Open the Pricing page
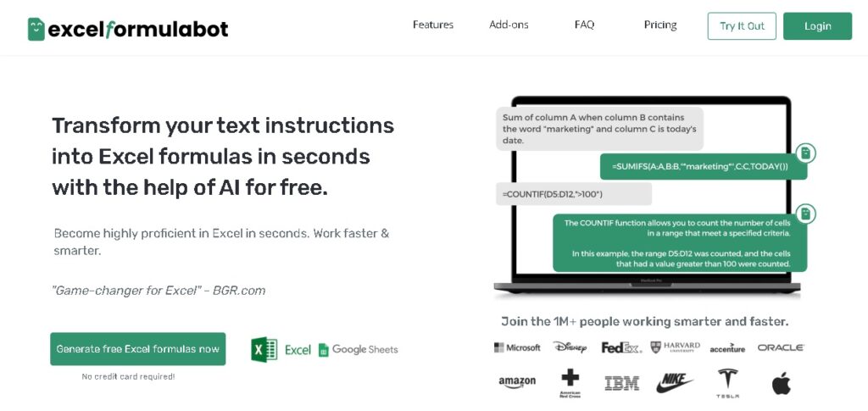This screenshot has height=411, width=868. point(660,25)
